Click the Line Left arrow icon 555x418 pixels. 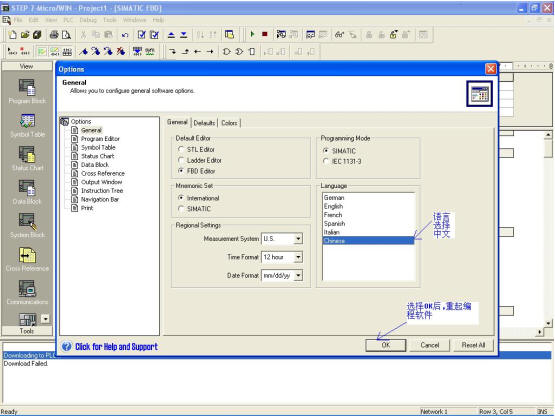[x=198, y=52]
